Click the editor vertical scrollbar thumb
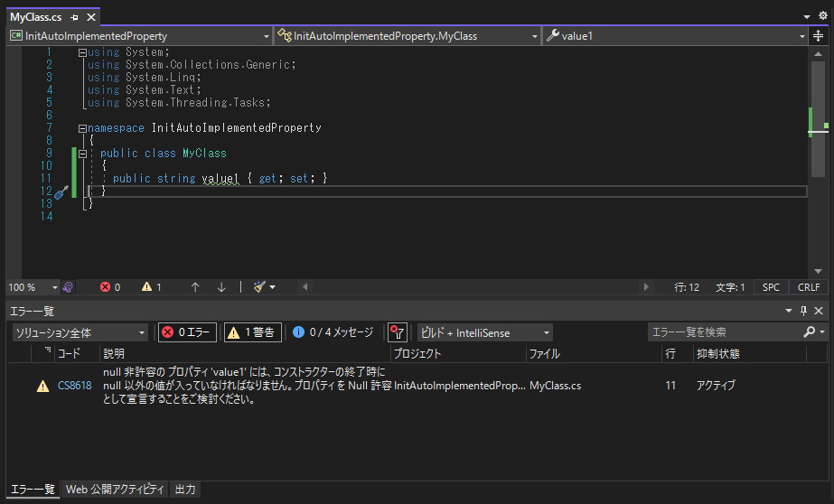 [x=818, y=119]
